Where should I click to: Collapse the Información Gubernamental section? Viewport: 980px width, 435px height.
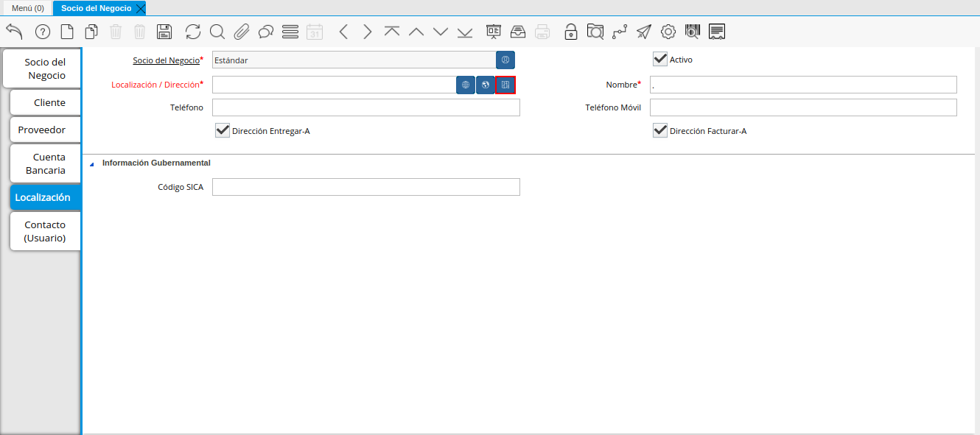click(x=92, y=163)
